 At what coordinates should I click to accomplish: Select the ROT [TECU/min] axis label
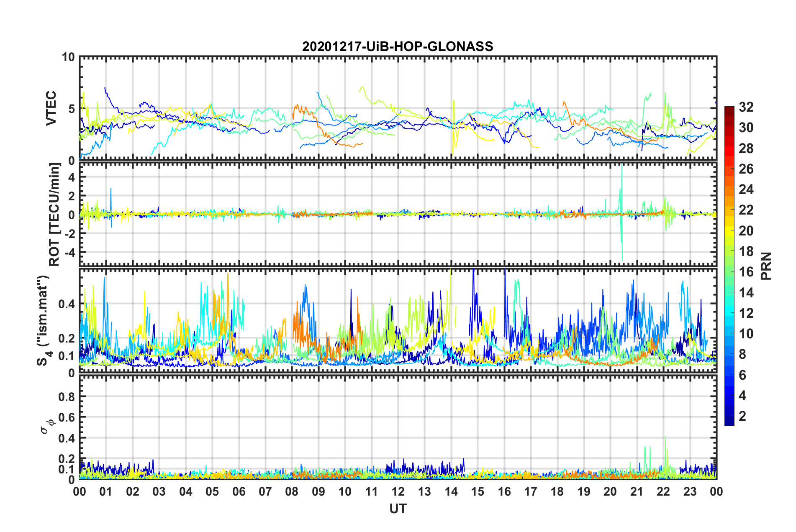click(x=54, y=214)
